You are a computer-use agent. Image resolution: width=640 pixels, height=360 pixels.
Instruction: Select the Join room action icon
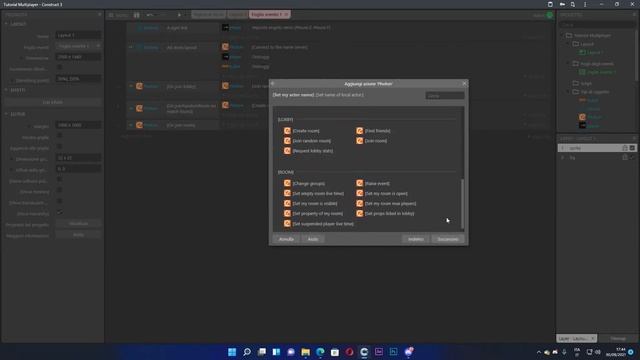click(x=360, y=141)
